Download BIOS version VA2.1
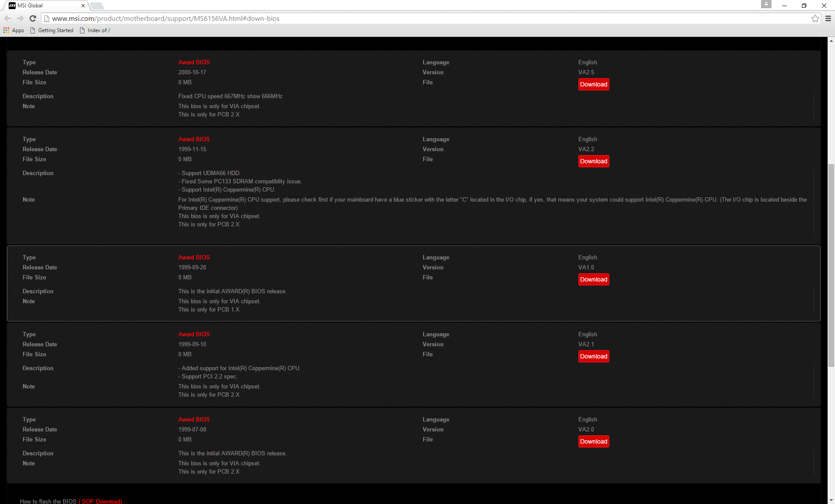 pos(593,356)
